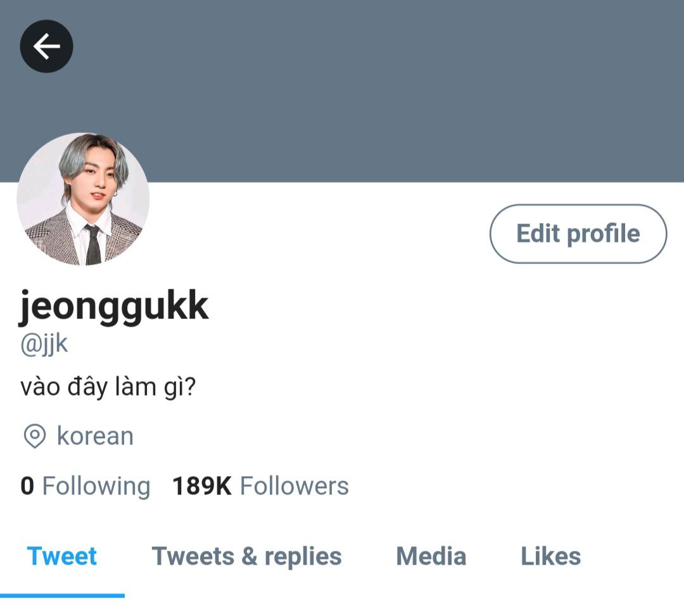Switch to the Likes tab

[550, 556]
